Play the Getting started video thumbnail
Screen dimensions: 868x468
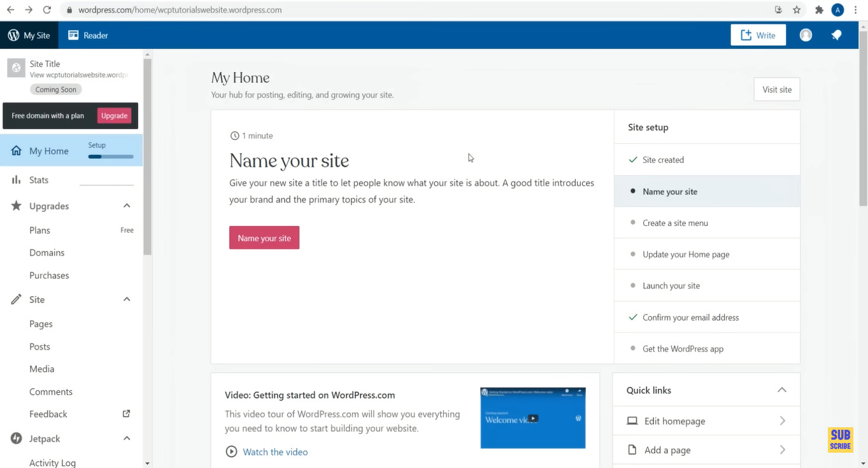pyautogui.click(x=532, y=418)
